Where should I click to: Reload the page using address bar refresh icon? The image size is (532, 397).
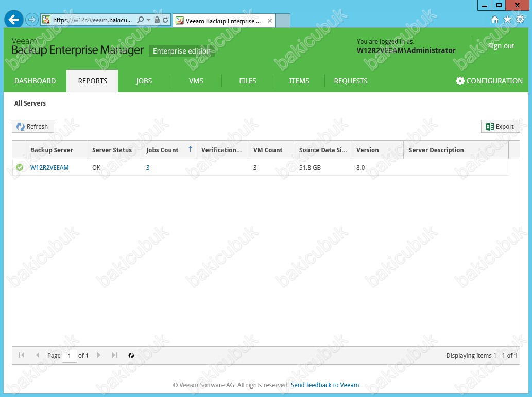(x=165, y=20)
